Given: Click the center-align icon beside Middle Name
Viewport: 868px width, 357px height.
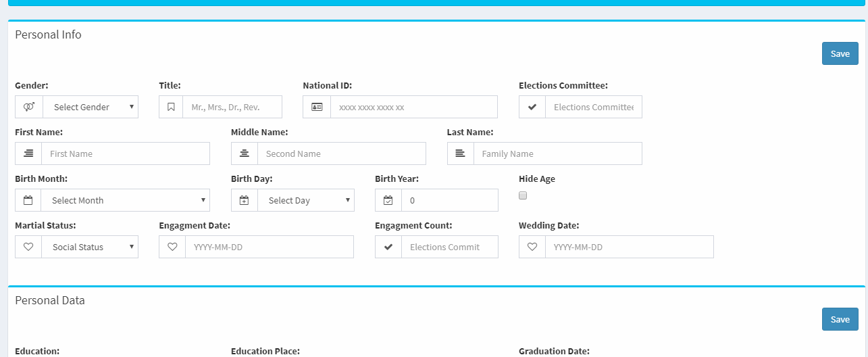Looking at the screenshot, I should tap(245, 153).
